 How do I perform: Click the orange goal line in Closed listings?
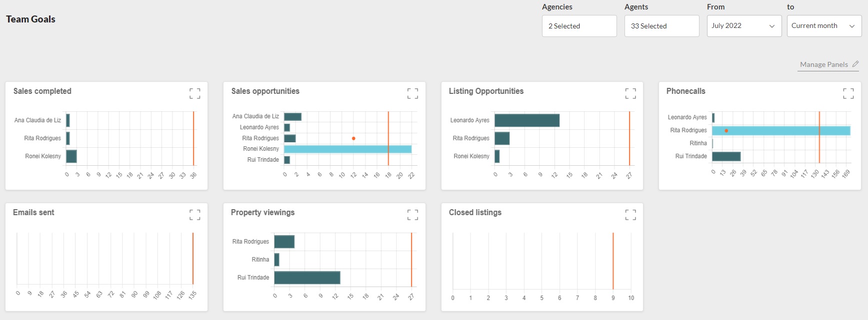point(613,260)
